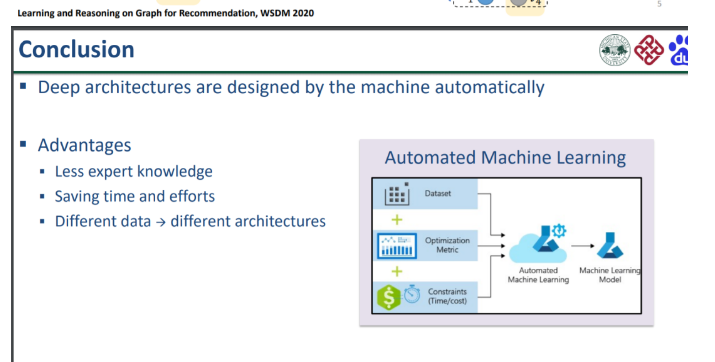Image resolution: width=715 pixels, height=362 pixels.
Task: Click the 'Advantages' bullet
Action: click(84, 145)
